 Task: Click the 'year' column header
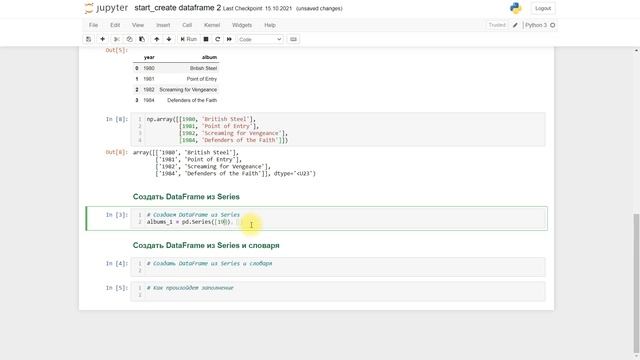(x=149, y=57)
